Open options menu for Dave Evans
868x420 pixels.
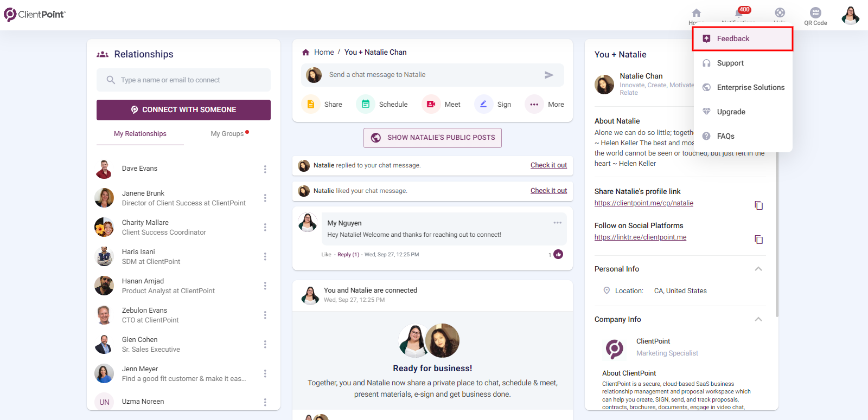click(x=265, y=169)
